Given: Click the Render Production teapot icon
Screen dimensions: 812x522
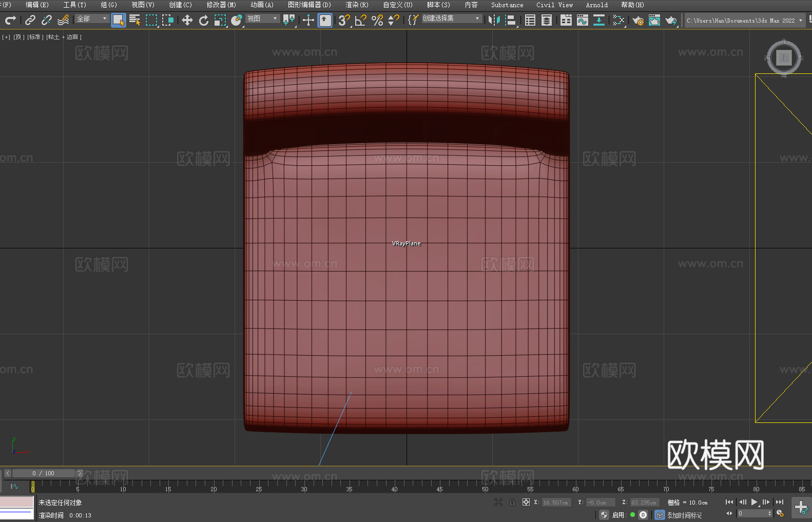Looking at the screenshot, I should (x=671, y=20).
